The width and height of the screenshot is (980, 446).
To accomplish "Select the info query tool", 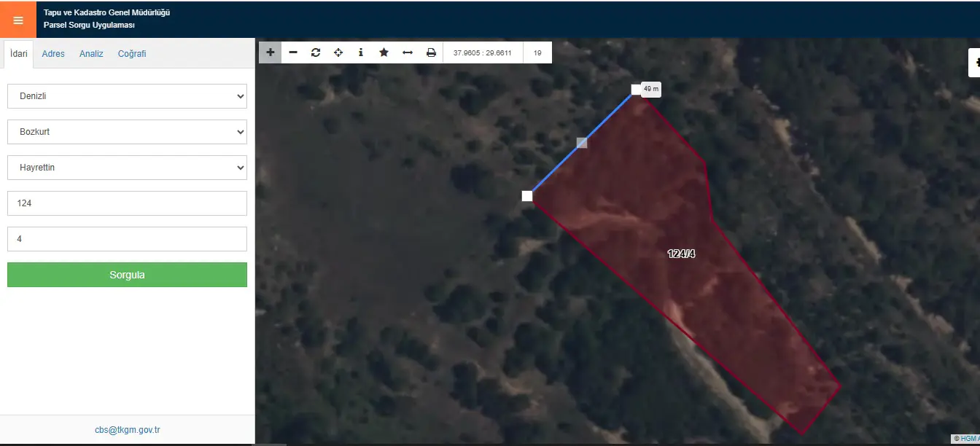I will (x=361, y=52).
